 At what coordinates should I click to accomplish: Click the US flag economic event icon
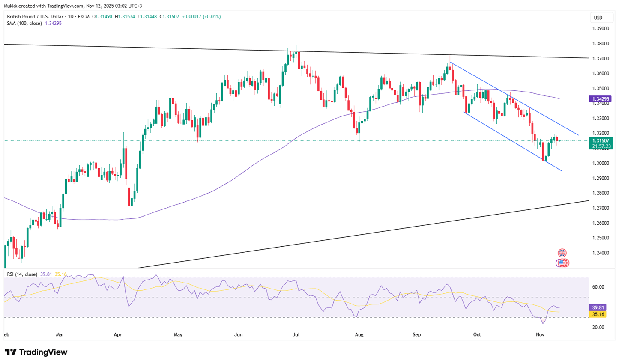(562, 263)
